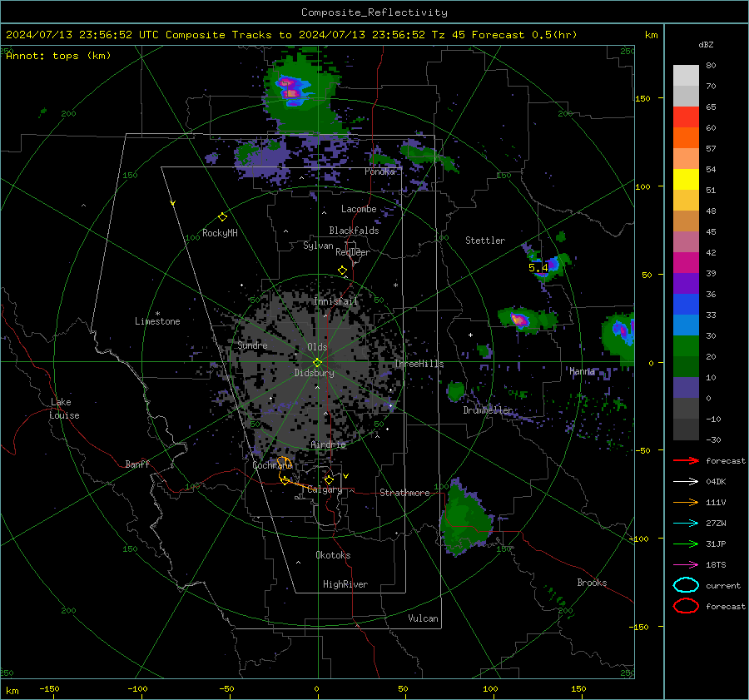This screenshot has height=700, width=749.
Task: Click the 'Annot: tops (km)' label
Action: (58, 56)
